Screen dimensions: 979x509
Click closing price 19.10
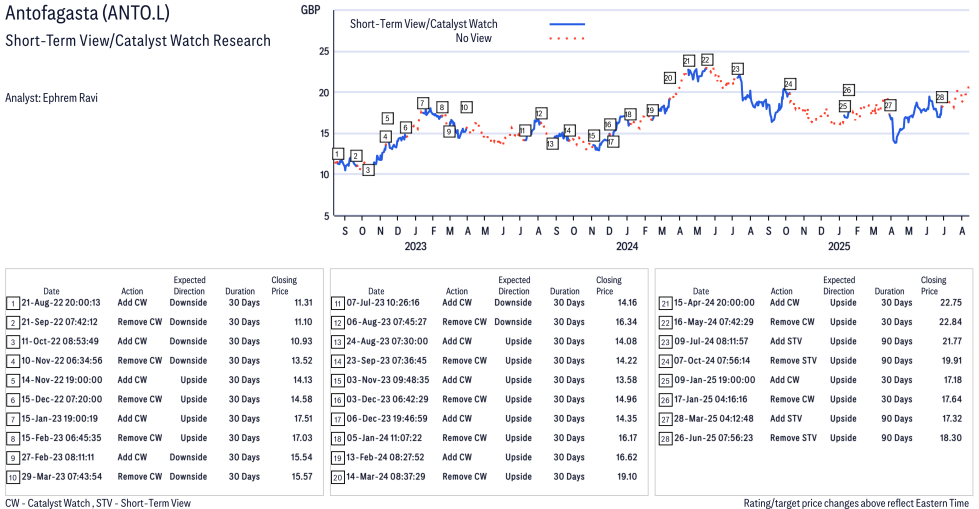click(627, 477)
